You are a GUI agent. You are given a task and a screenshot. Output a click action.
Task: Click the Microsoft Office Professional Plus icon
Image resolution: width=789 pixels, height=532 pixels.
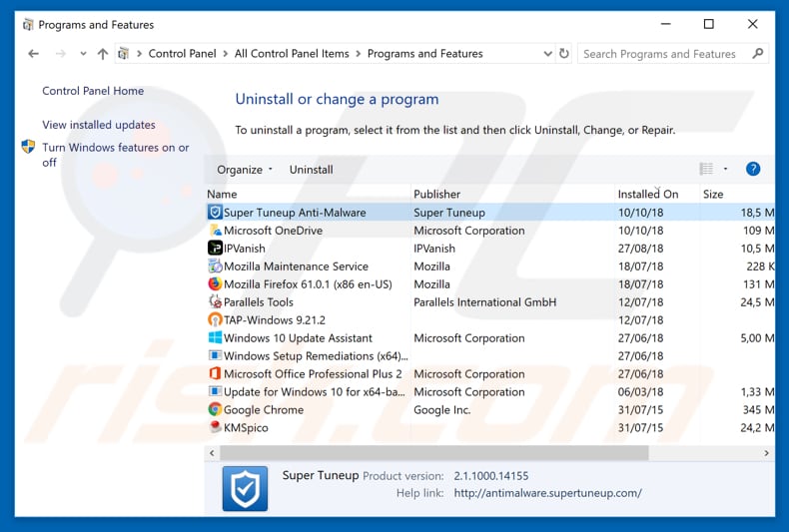[215, 373]
